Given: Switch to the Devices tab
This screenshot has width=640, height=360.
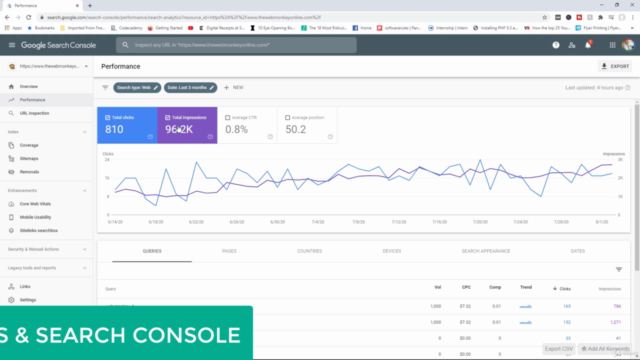Looking at the screenshot, I should coord(392,251).
